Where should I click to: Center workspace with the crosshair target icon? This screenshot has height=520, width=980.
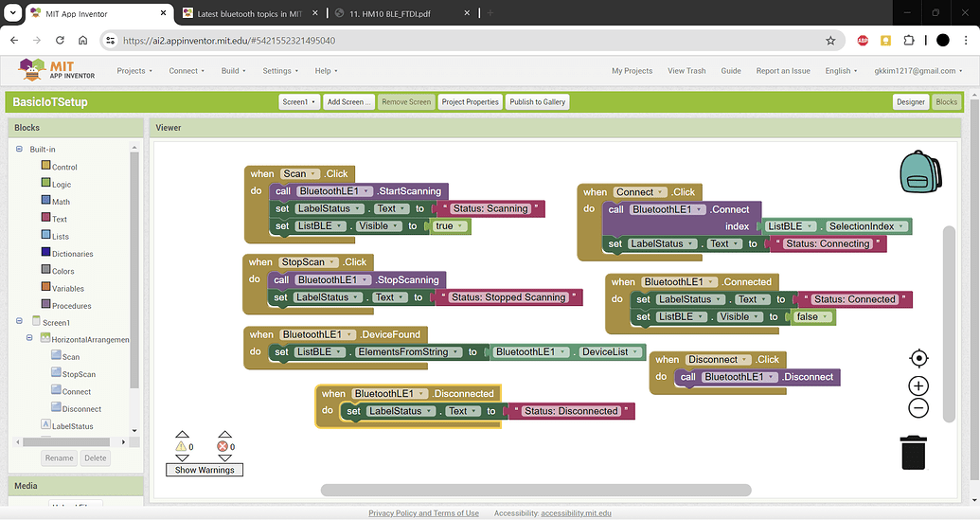[x=918, y=358]
